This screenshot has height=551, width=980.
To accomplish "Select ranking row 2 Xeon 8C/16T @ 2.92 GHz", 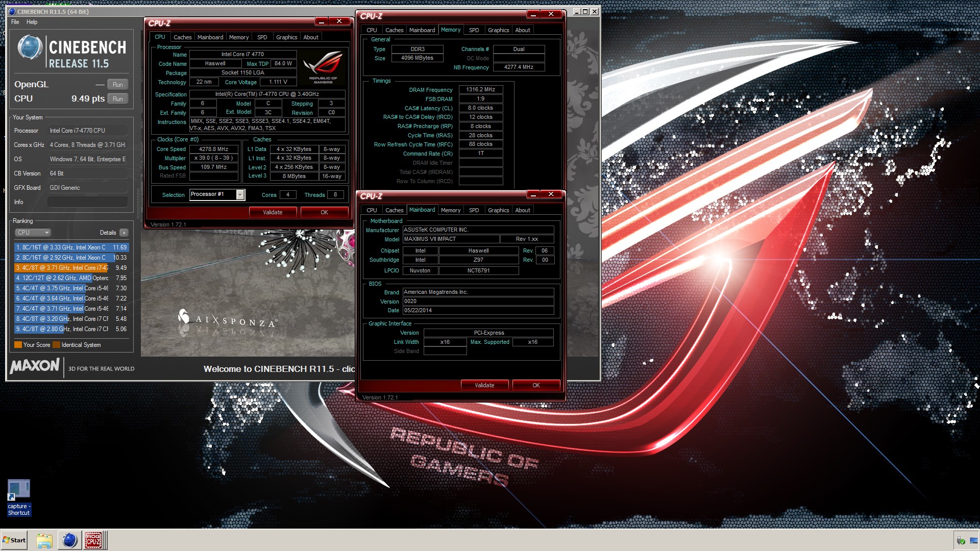I will [x=71, y=258].
